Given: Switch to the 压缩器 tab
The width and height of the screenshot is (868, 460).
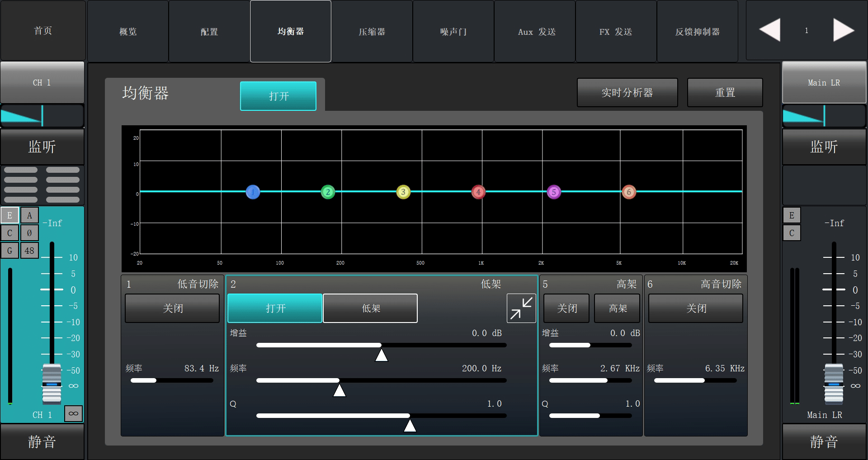Looking at the screenshot, I should pyautogui.click(x=372, y=31).
